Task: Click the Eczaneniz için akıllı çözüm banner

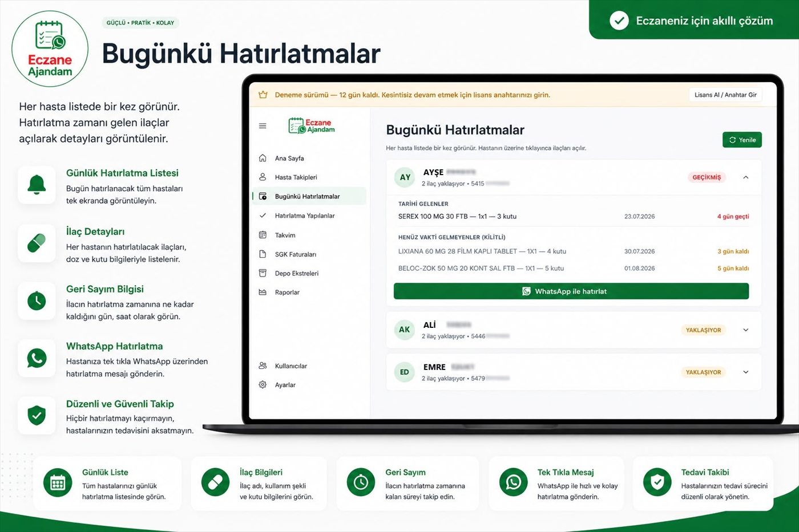Action: pos(694,21)
